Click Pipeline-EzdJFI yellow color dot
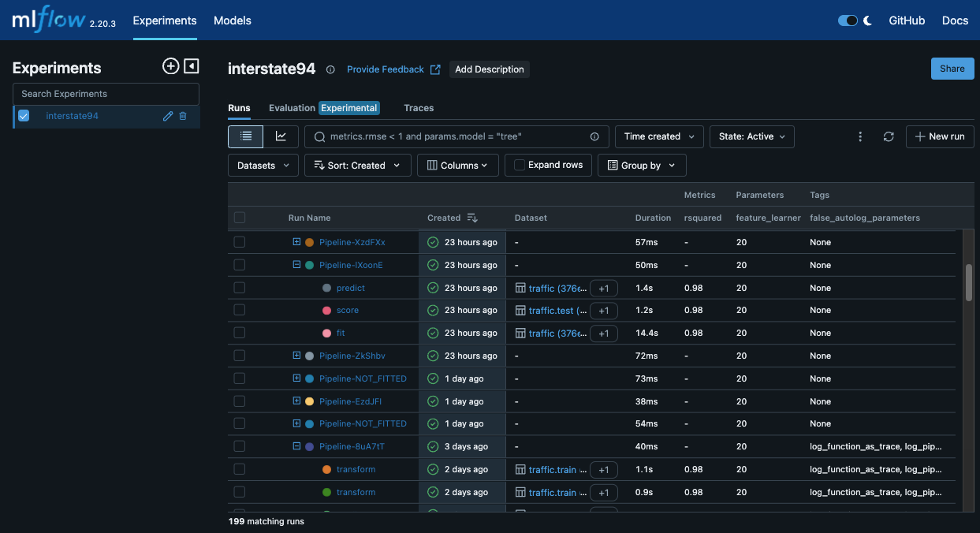Image resolution: width=980 pixels, height=533 pixels. [309, 401]
